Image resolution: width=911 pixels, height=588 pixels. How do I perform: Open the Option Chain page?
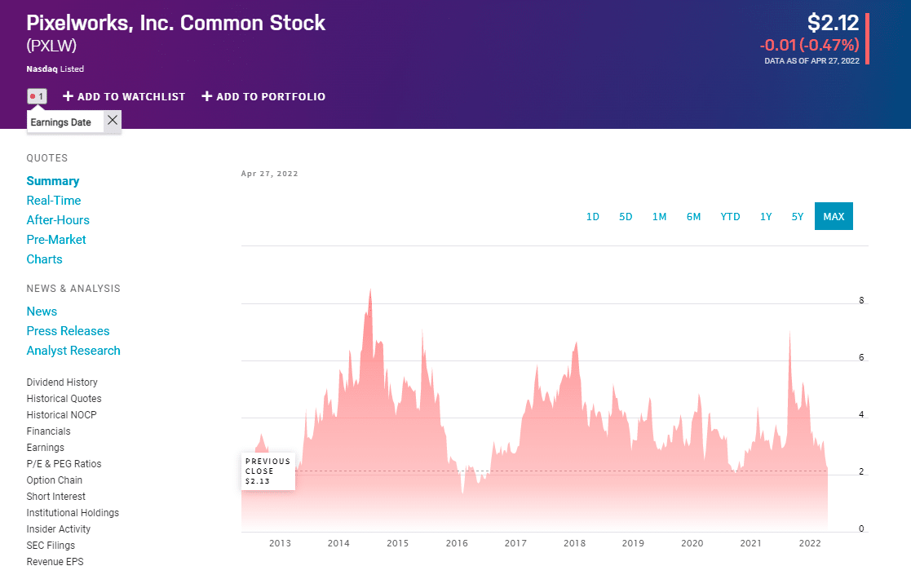pyautogui.click(x=55, y=480)
